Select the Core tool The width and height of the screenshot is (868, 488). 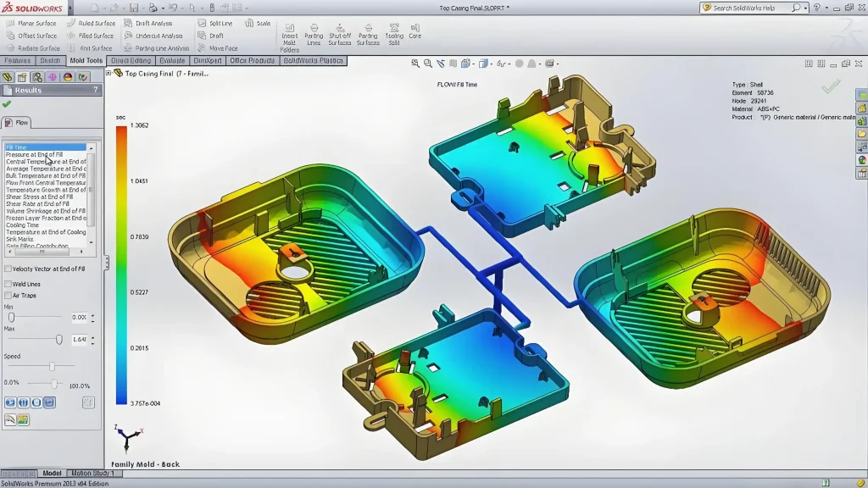[415, 31]
